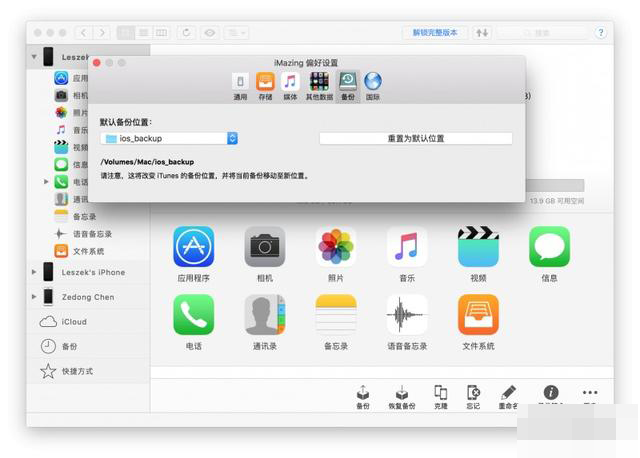
Task: Click the 重置为默认位置 reset button
Action: tap(415, 138)
